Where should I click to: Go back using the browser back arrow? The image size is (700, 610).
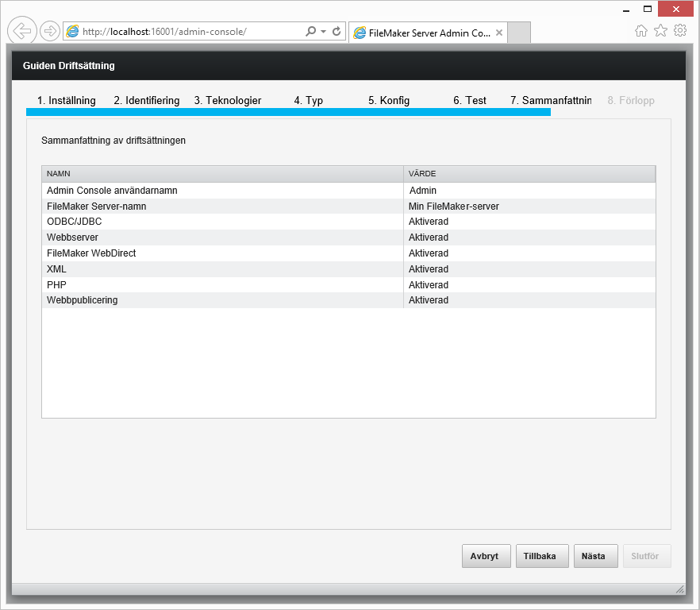point(22,31)
